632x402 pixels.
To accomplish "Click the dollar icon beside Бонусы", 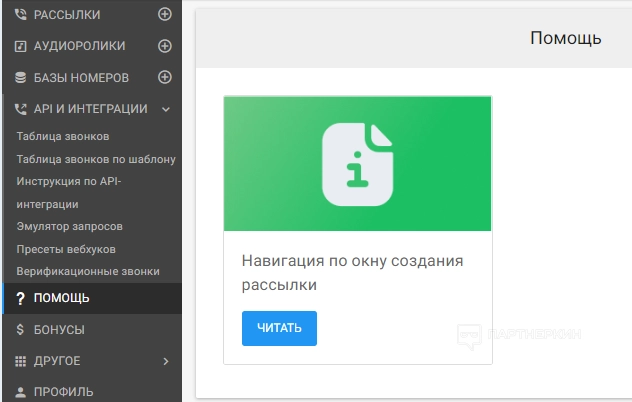I will tap(20, 329).
